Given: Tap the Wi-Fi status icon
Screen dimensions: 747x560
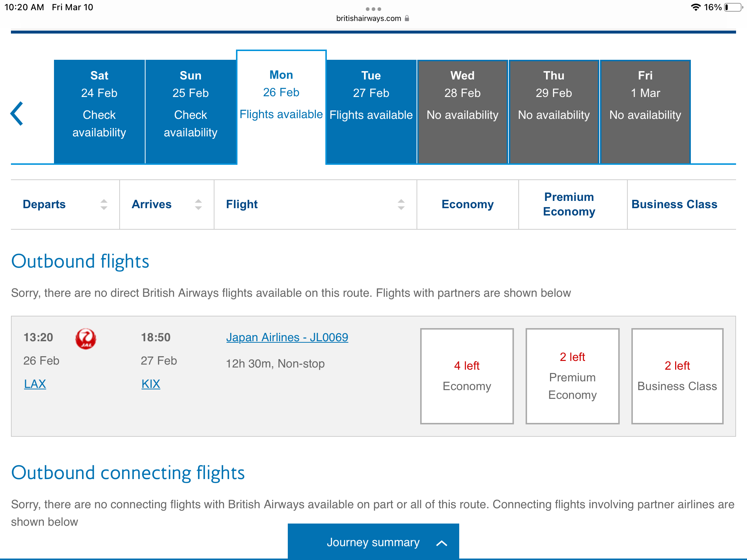Looking at the screenshot, I should pyautogui.click(x=696, y=7).
